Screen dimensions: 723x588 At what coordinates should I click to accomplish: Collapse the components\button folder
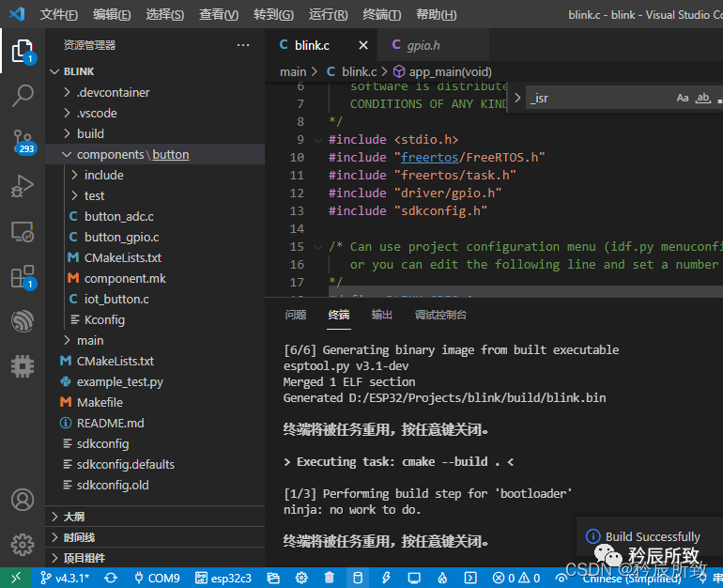66,154
